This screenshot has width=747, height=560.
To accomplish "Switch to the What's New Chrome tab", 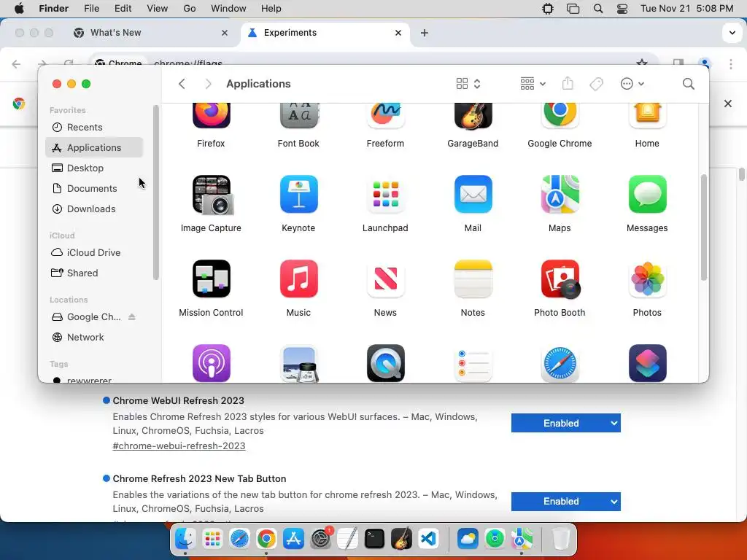I will point(150,33).
